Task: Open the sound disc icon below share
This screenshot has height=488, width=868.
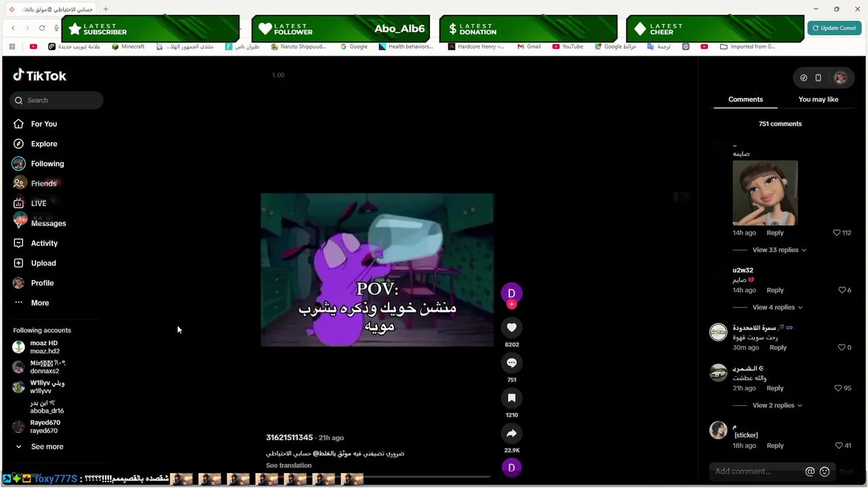Action: point(511,467)
